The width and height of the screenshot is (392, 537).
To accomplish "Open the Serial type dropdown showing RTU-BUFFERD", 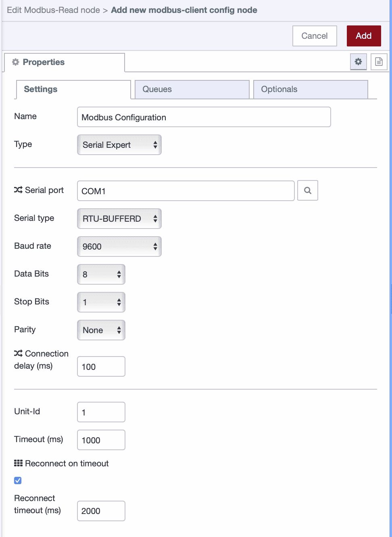I will 119,218.
